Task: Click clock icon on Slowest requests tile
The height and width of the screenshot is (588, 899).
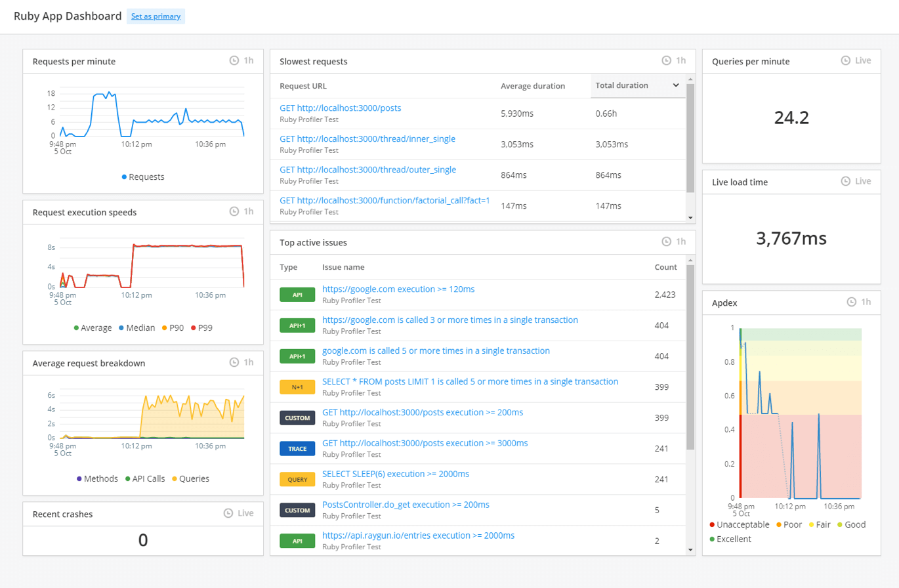Action: pyautogui.click(x=666, y=61)
